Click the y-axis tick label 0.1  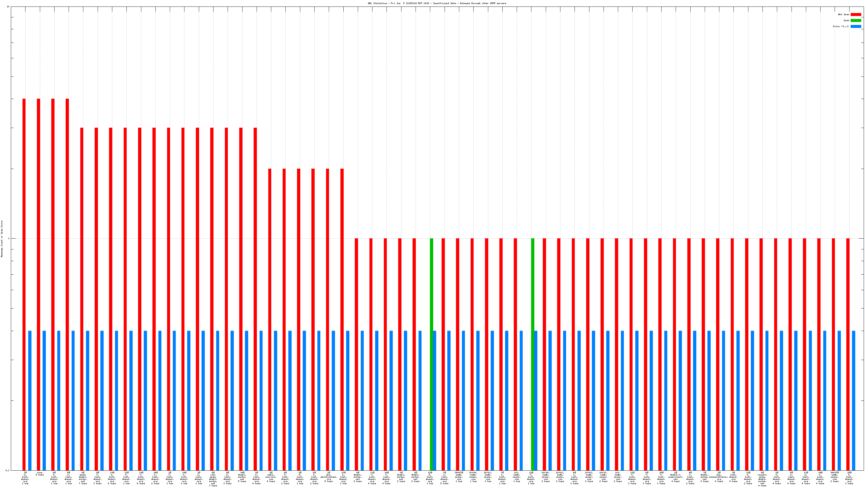[x=7, y=470]
